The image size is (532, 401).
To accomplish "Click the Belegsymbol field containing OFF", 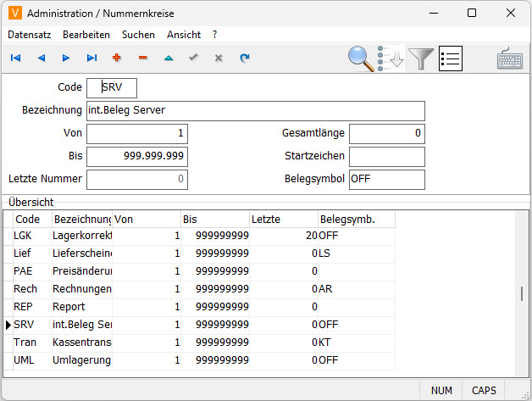I will pos(387,179).
